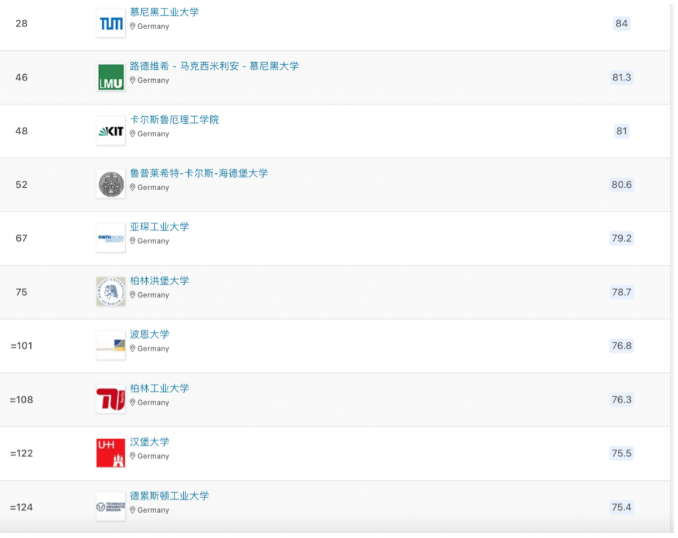Viewport: 678px width, 538px height.
Task: Click the University of Bonn logo
Action: pyautogui.click(x=111, y=346)
